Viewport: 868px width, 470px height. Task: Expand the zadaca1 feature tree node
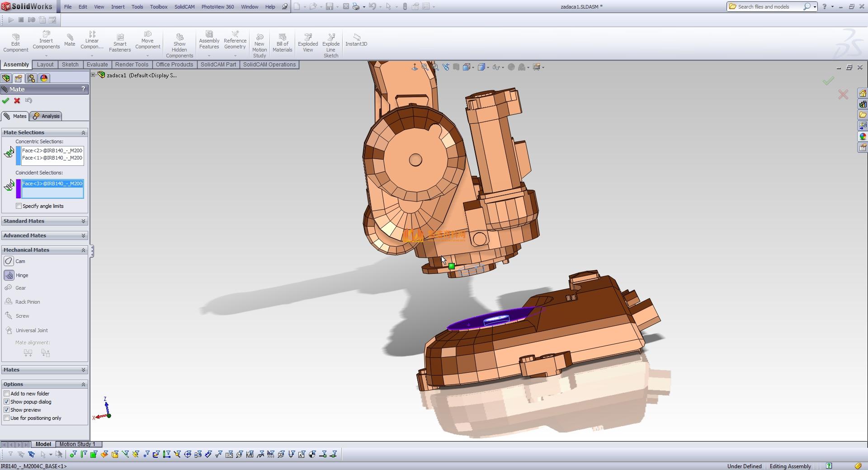pos(94,75)
